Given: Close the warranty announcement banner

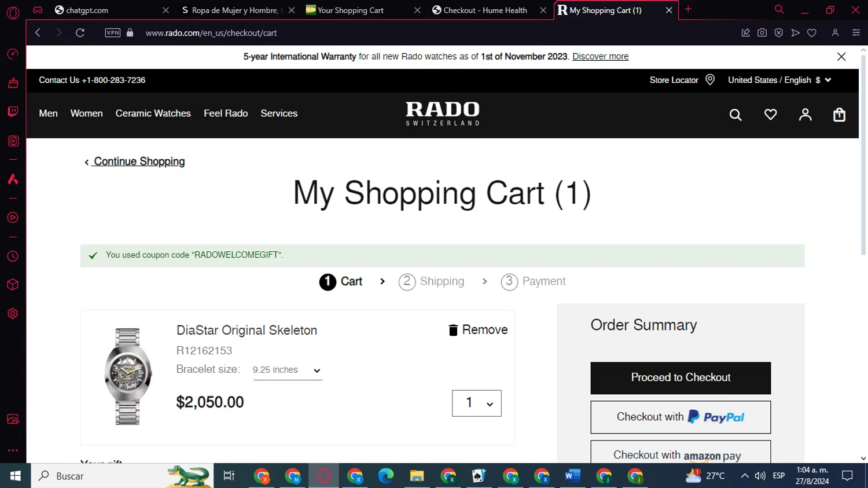Looking at the screenshot, I should (x=841, y=56).
